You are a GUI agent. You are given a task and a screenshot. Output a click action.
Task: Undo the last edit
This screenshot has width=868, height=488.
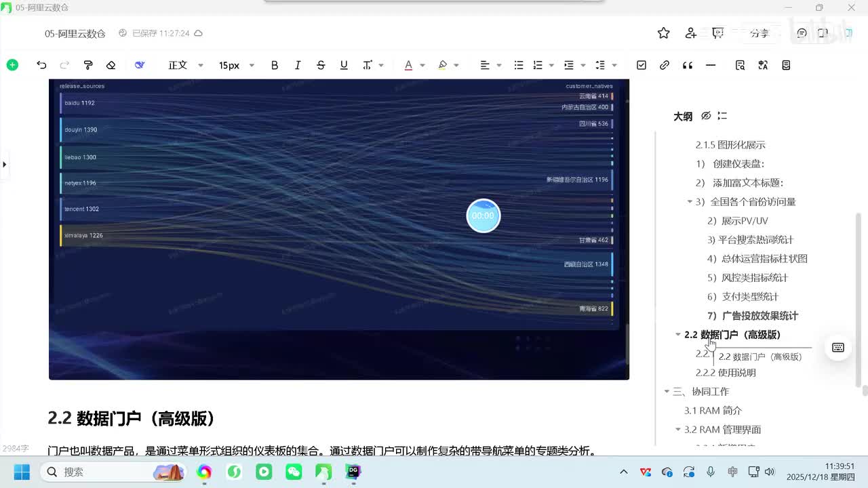[x=41, y=65]
